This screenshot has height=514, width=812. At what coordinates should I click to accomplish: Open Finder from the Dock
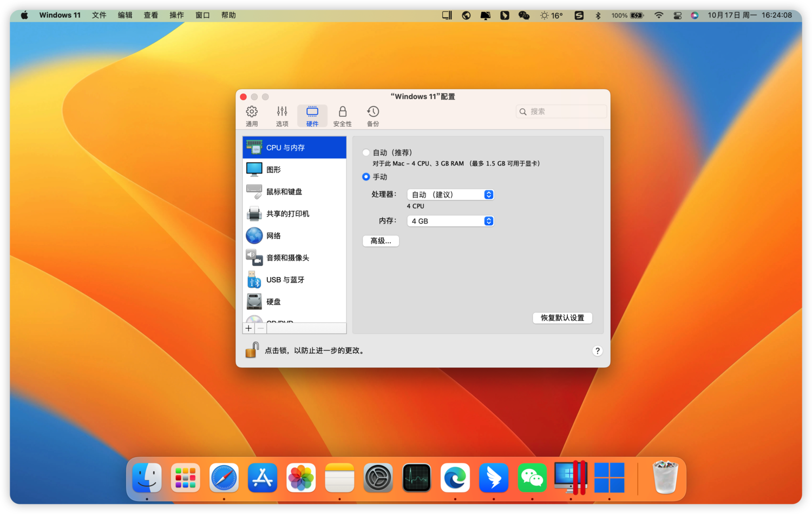click(x=147, y=478)
